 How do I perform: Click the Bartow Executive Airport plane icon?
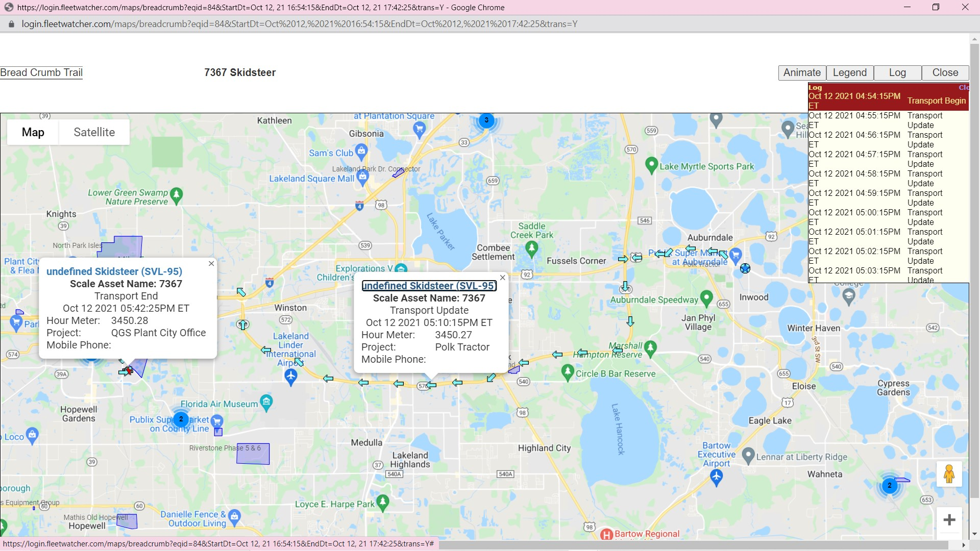(717, 478)
